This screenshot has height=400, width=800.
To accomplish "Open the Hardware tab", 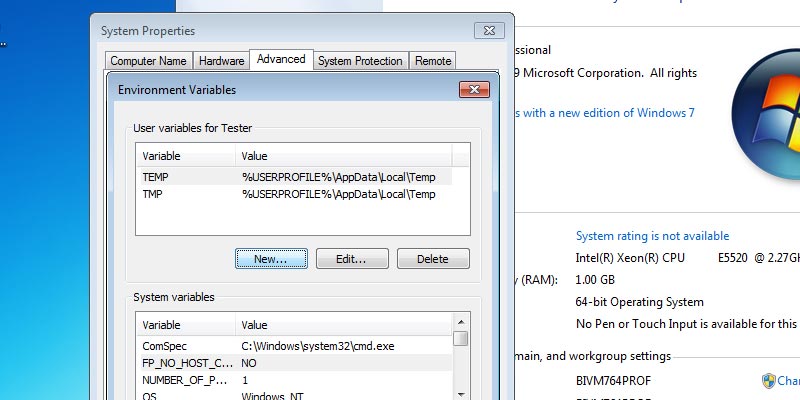I will point(220,61).
